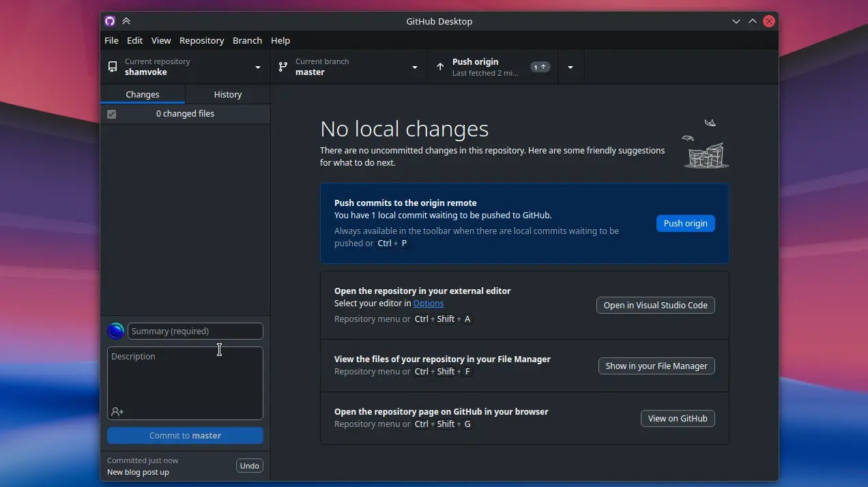Open the Help menu
868x487 pixels.
pyautogui.click(x=280, y=40)
